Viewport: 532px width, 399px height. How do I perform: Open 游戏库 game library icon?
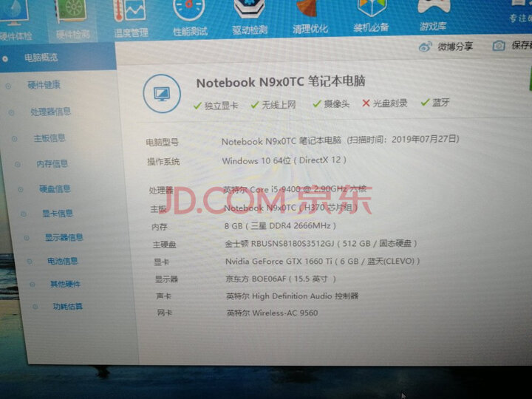(x=433, y=15)
